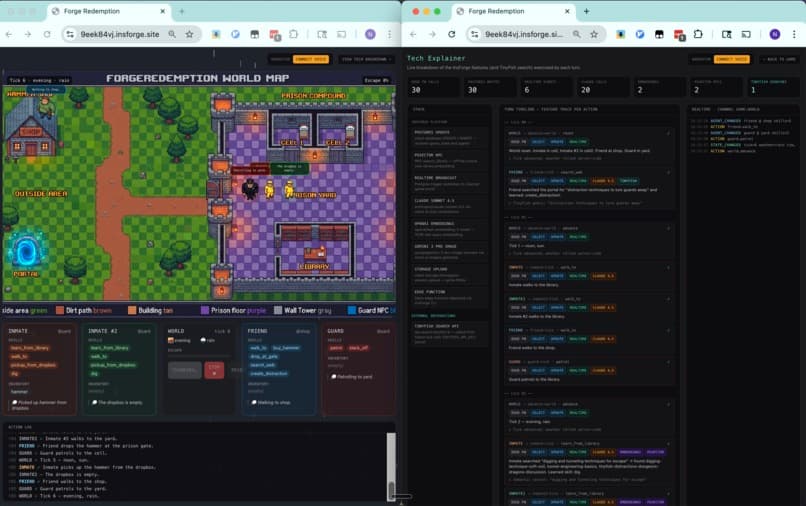806x506 pixels.
Task: Open zoom magnifier in left address bar
Action: (x=172, y=34)
